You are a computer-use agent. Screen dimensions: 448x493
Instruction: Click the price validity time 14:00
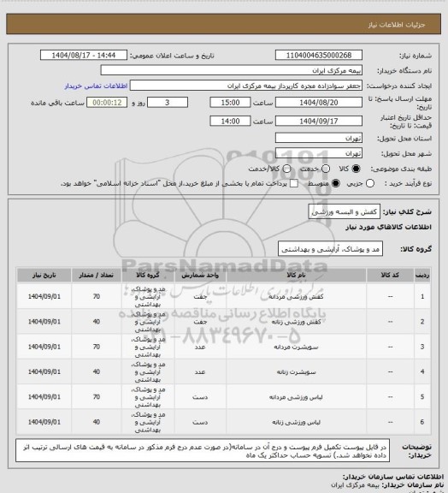[230, 121]
